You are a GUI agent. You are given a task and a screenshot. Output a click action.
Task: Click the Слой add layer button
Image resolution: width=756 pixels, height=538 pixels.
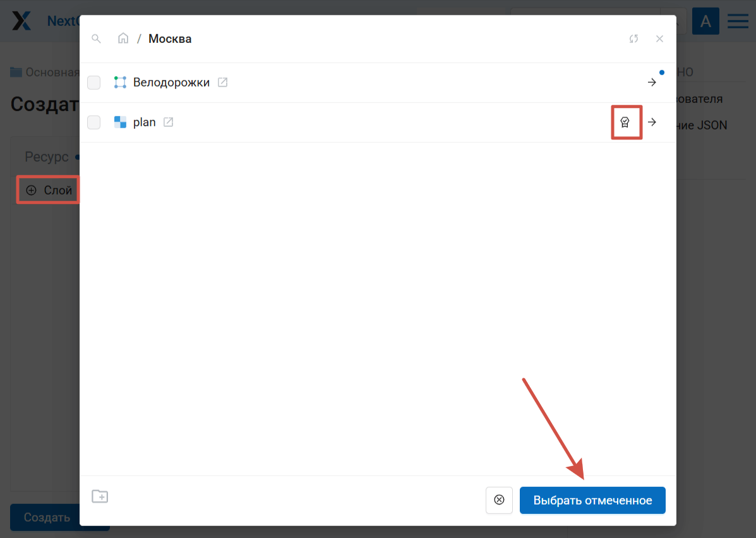(49, 190)
